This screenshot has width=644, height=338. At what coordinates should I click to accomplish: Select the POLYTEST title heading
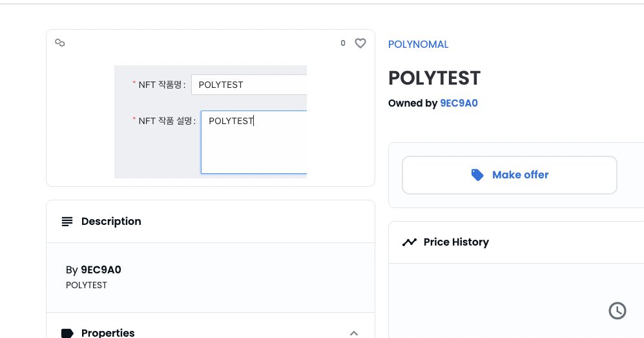point(434,78)
